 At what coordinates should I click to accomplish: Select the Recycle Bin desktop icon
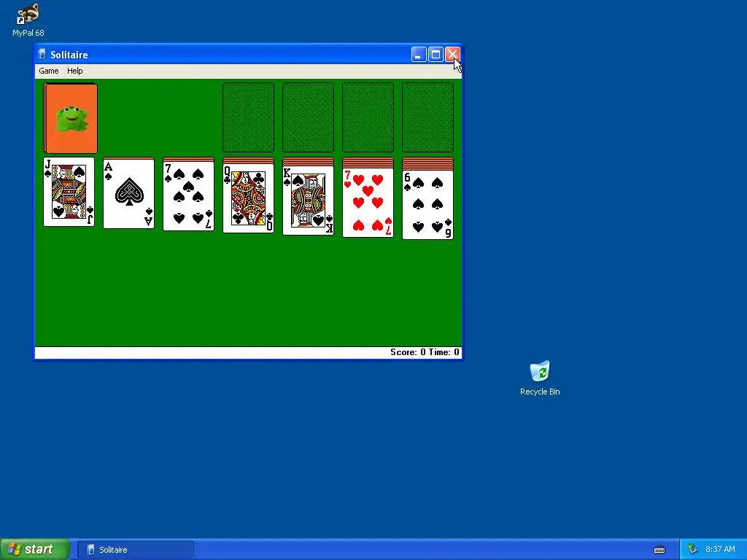pyautogui.click(x=540, y=378)
